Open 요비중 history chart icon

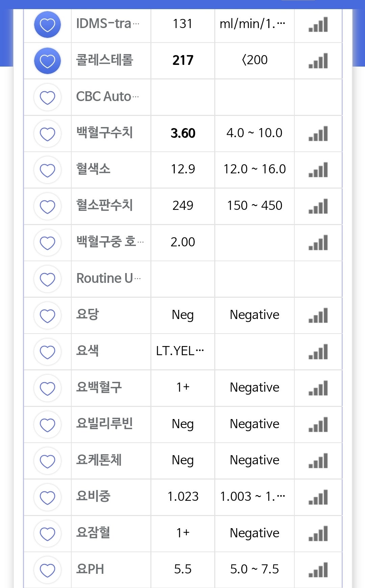318,497
